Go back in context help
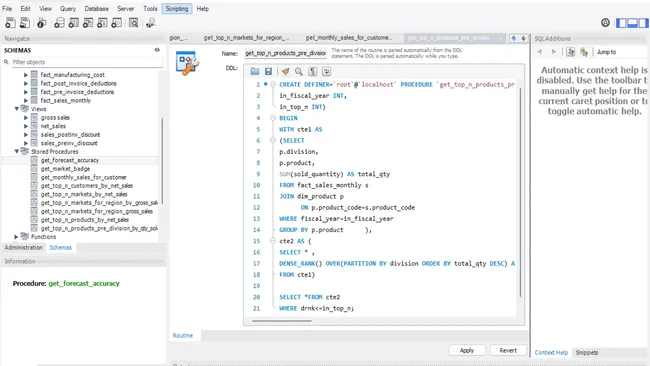Viewport: 650px width, 366px height. 540,52
